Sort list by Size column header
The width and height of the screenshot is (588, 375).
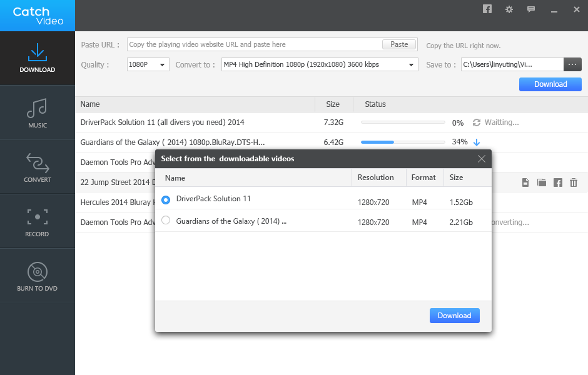pyautogui.click(x=333, y=104)
